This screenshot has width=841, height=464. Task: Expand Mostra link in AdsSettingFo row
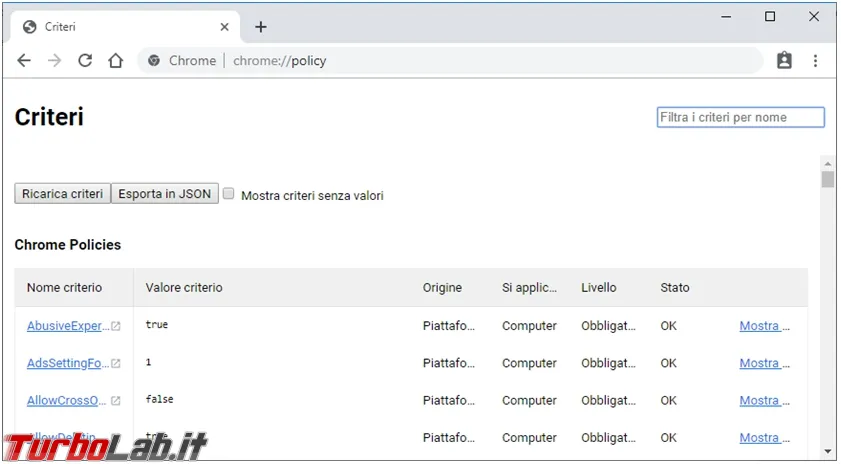(765, 363)
